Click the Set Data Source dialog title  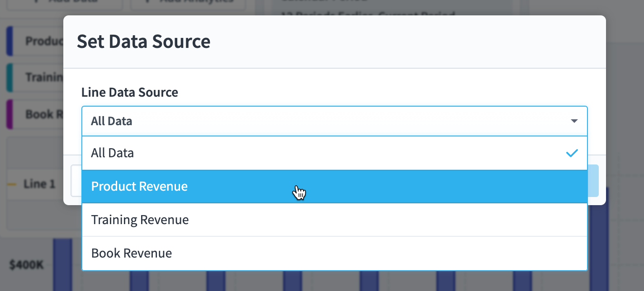[x=144, y=42]
